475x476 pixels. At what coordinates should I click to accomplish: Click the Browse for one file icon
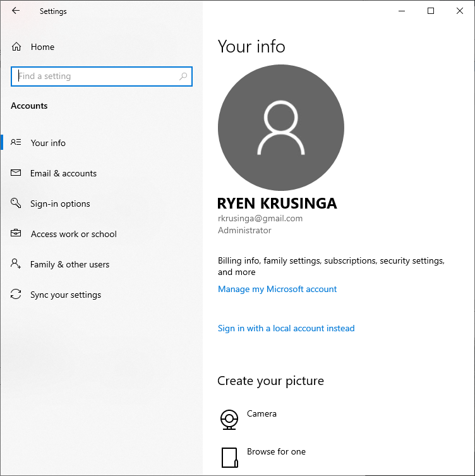[229, 458]
